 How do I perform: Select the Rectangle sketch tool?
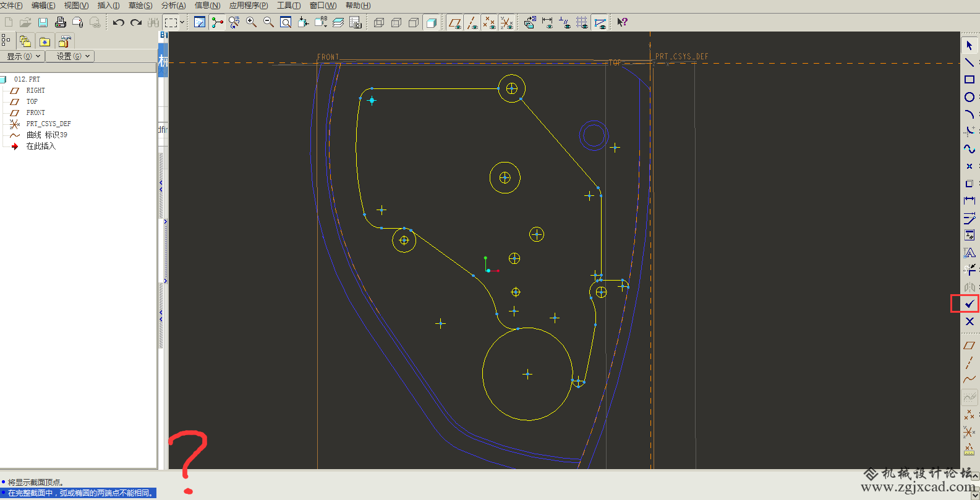[x=969, y=80]
